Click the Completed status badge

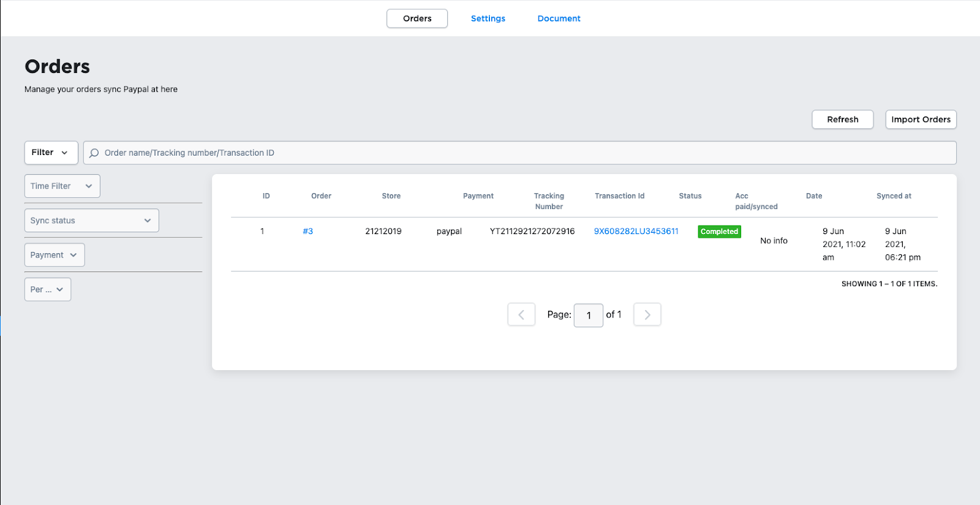coord(720,232)
